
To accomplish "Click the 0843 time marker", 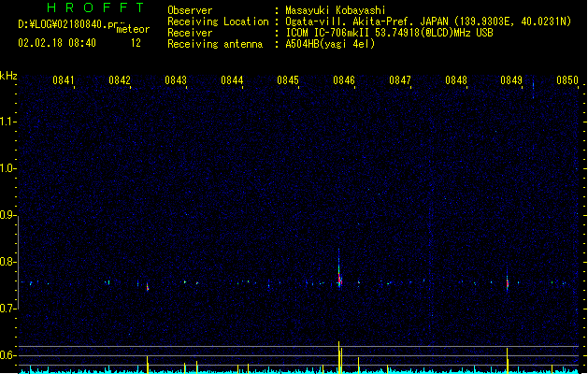I will pos(176,80).
